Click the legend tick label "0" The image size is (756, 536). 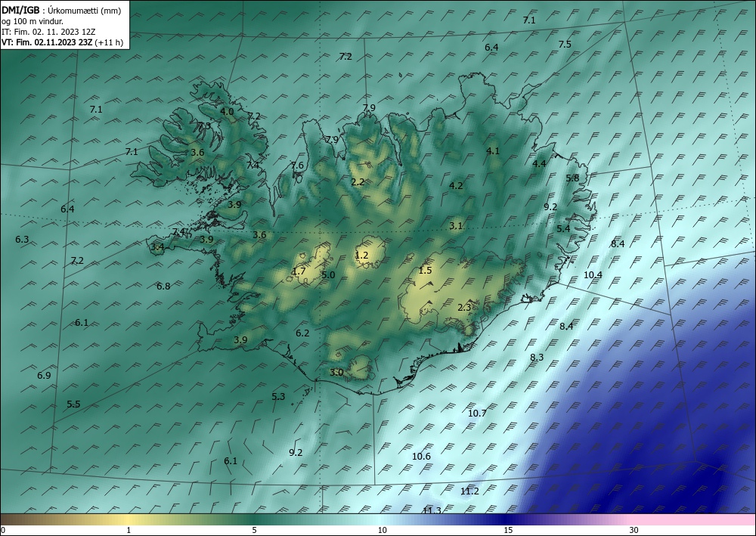pos(3,530)
